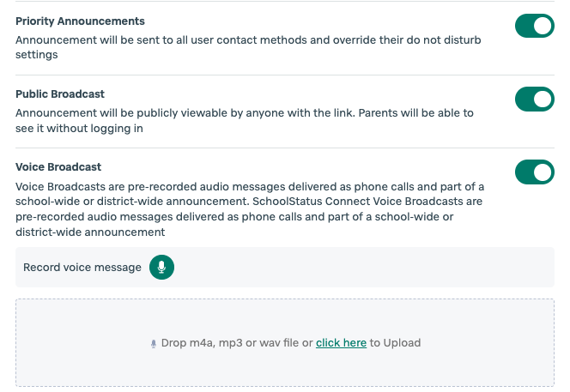Disable the Priority Announcements toggle
This screenshot has width=570, height=392.
534,26
